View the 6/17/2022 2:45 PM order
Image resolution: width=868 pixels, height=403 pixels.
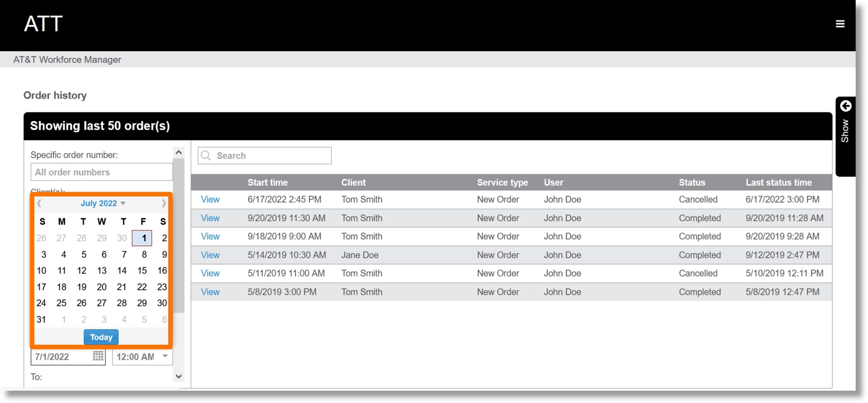tap(210, 199)
